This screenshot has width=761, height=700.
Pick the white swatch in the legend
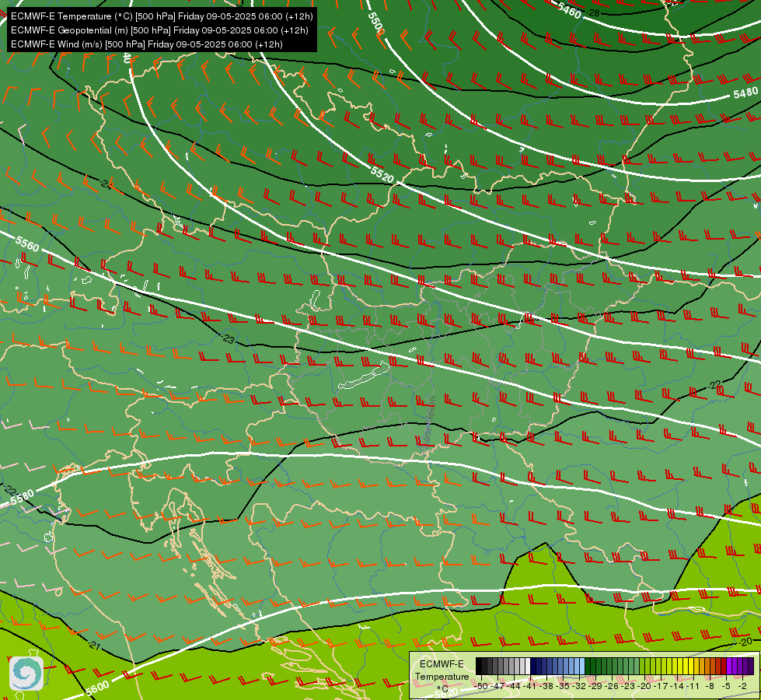click(x=528, y=666)
